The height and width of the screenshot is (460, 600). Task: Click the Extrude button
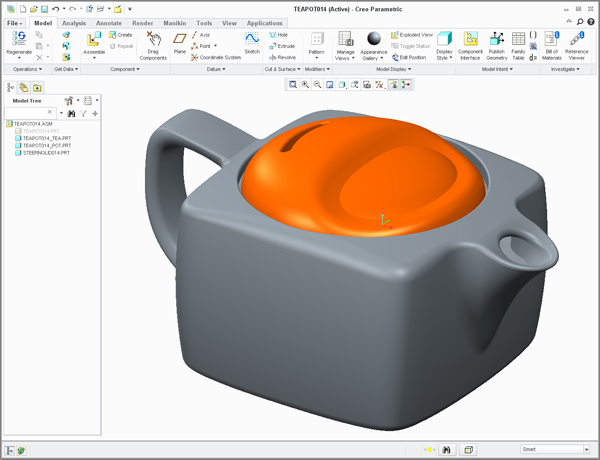coord(283,45)
